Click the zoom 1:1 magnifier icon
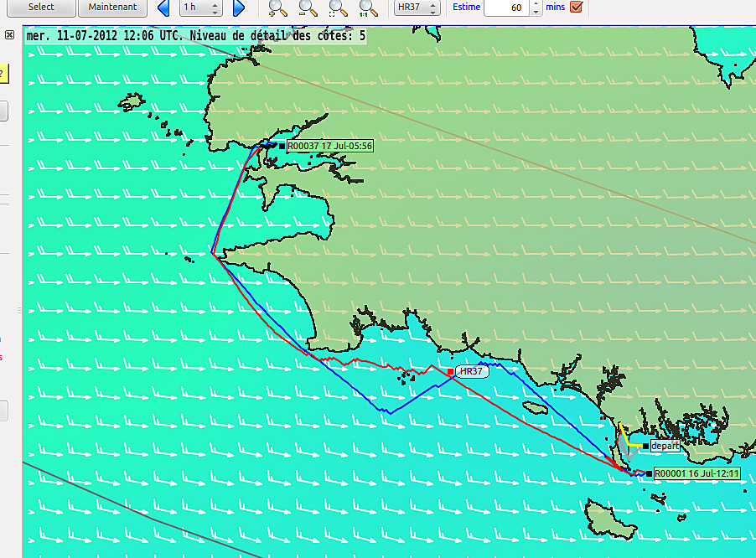 click(x=368, y=8)
